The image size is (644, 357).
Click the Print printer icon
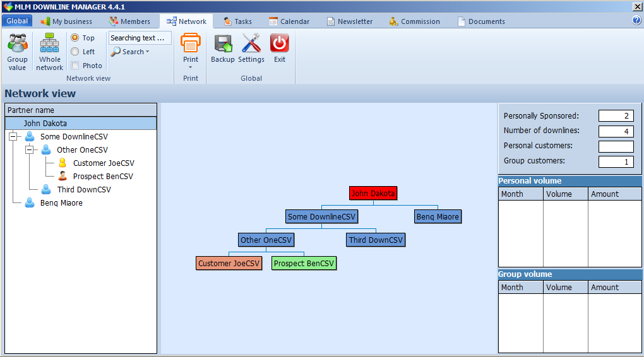pos(190,44)
